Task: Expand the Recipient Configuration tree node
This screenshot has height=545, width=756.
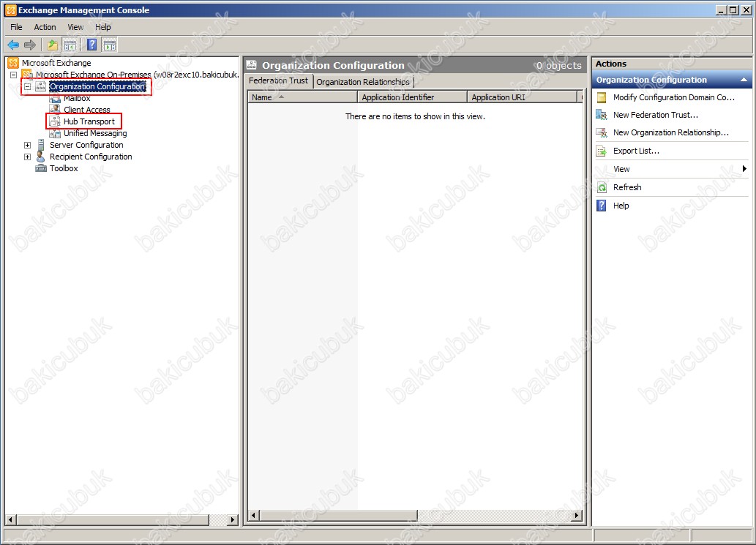Action: click(x=28, y=157)
